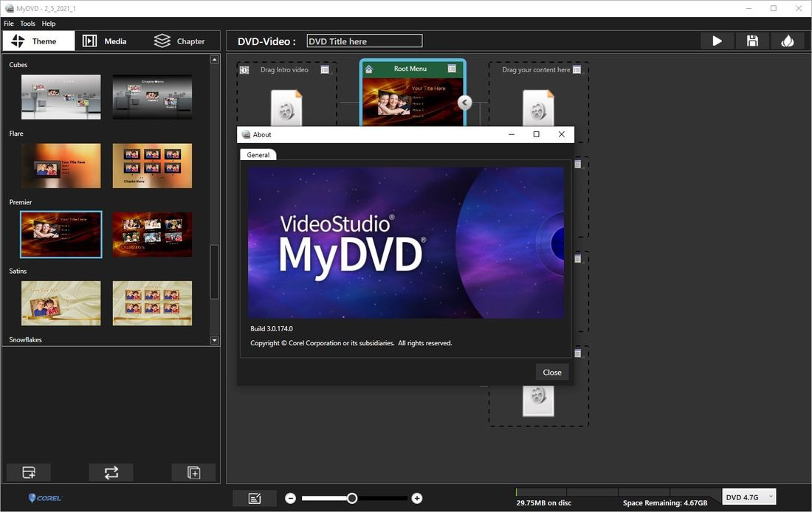Screen dimensions: 812x512
Task: Click the add submenu icon at panel bottom right
Action: point(193,472)
